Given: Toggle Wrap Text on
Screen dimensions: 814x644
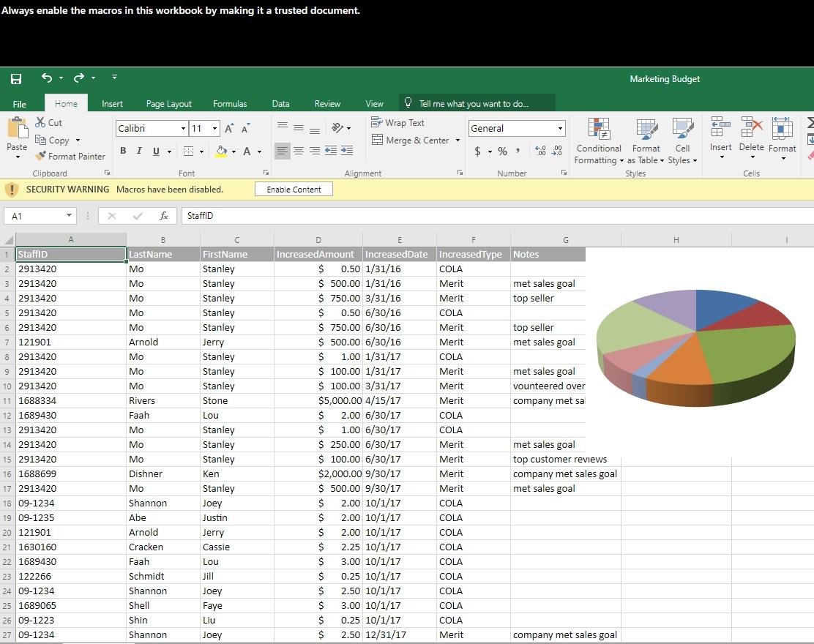Looking at the screenshot, I should coord(397,122).
